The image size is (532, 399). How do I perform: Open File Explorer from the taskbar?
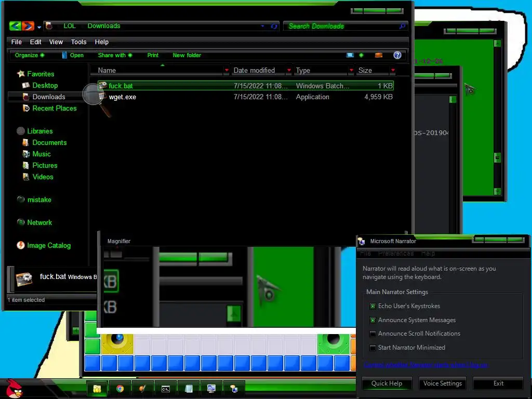coord(97,389)
